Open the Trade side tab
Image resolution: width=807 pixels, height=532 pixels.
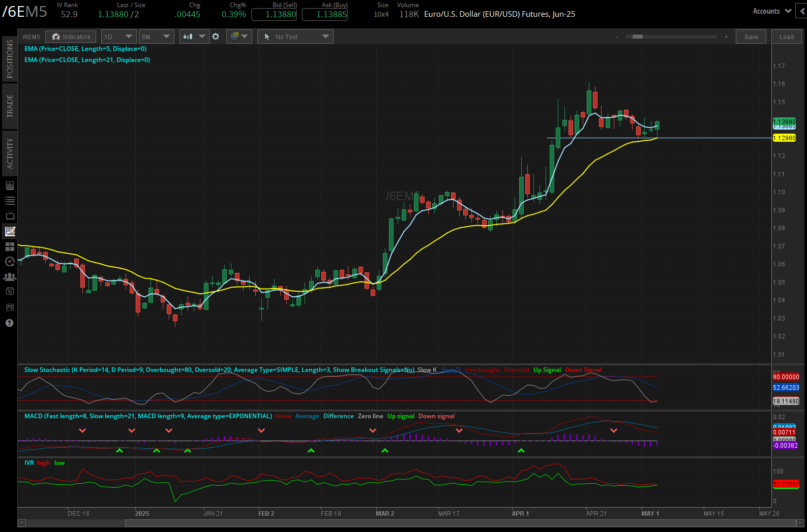(10, 106)
